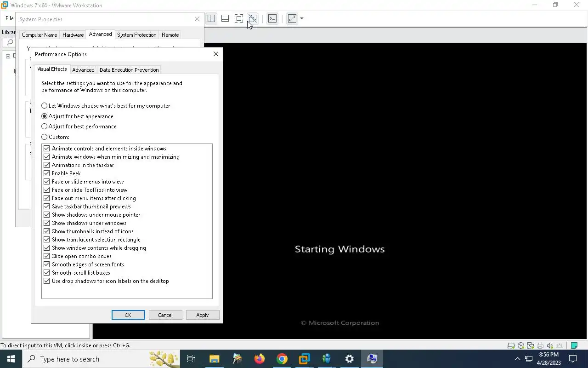
Task: Click the network icon in system tray
Action: (x=529, y=359)
